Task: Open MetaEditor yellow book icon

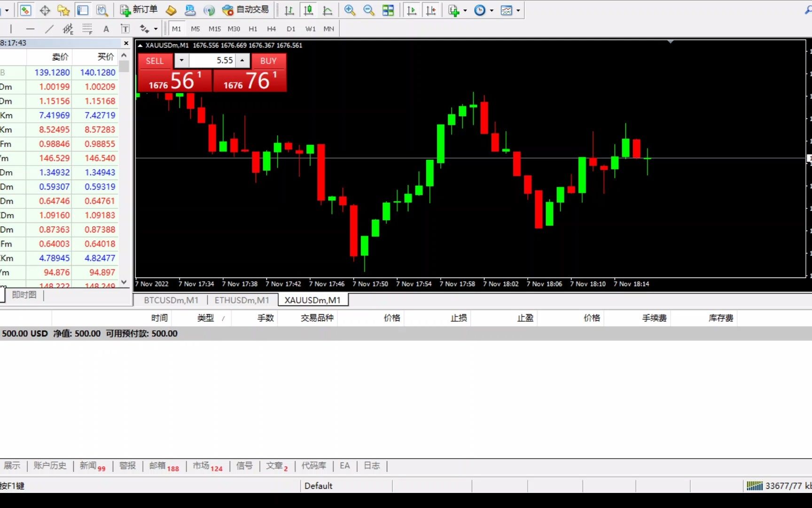Action: pyautogui.click(x=171, y=10)
